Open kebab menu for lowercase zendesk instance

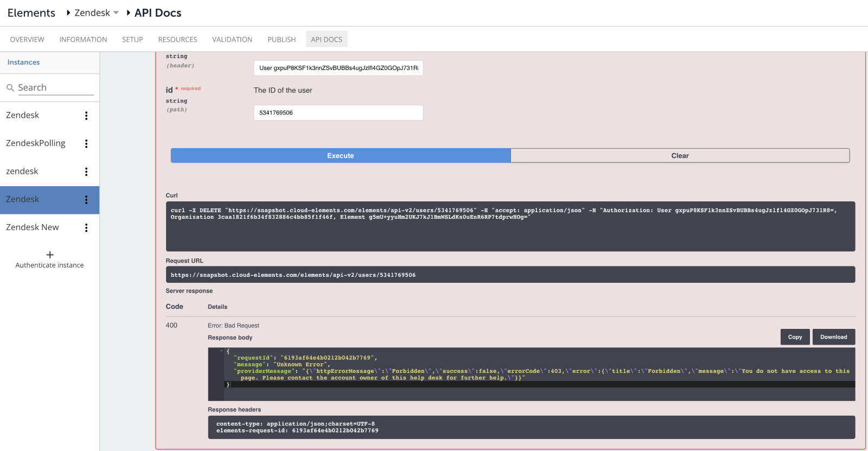86,171
